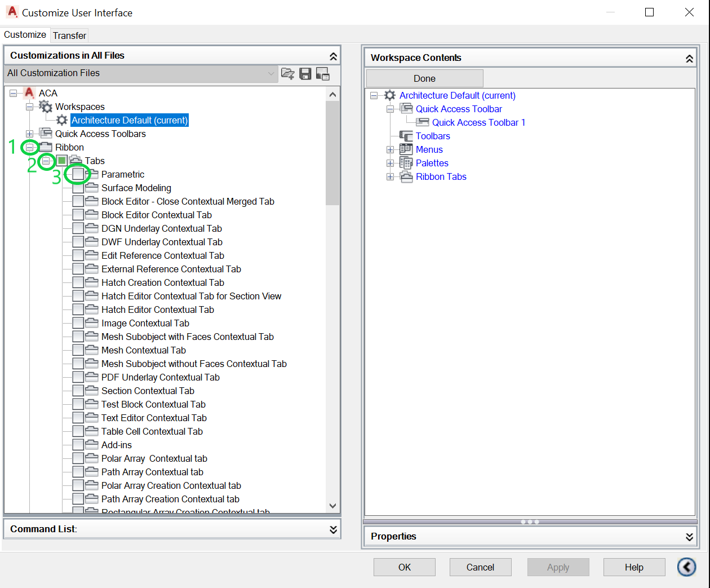Expand the Quick Access Toolbars node
Viewport: 710px width, 588px height.
29,134
